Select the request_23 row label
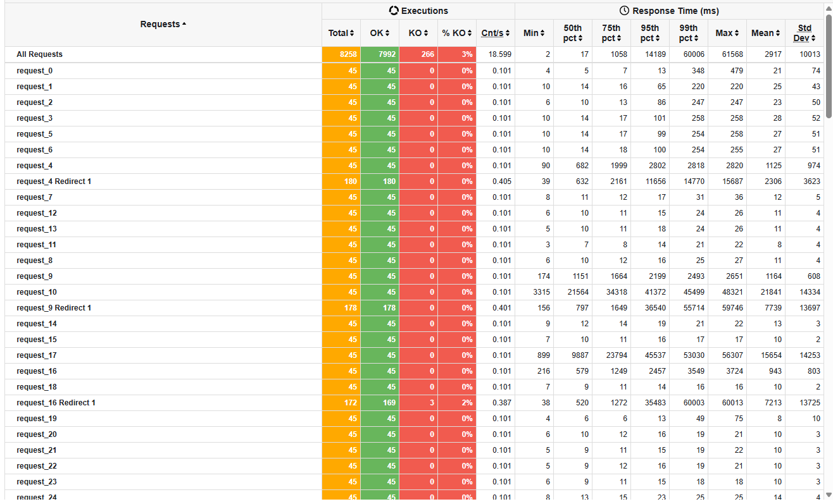The height and width of the screenshot is (504, 833). click(37, 482)
